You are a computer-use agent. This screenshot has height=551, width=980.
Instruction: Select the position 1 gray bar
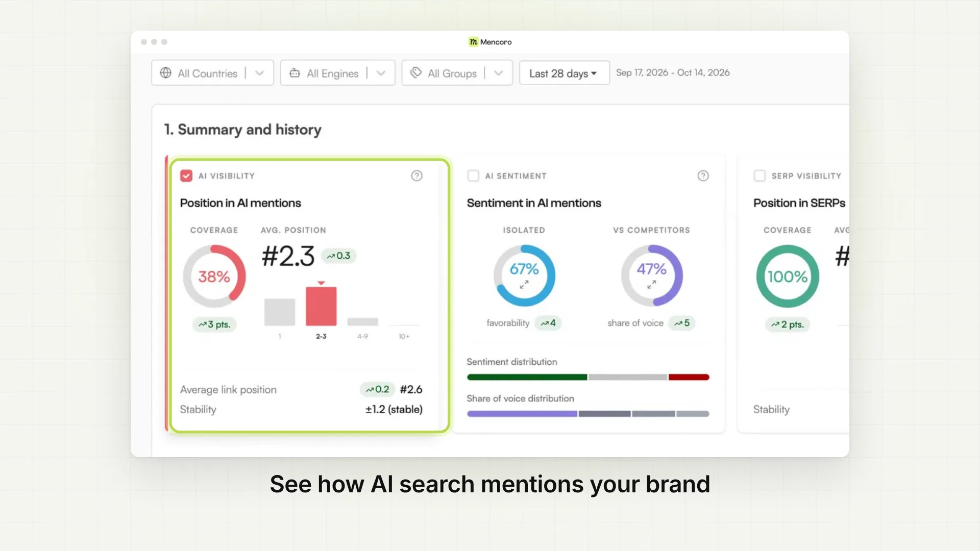click(x=280, y=312)
